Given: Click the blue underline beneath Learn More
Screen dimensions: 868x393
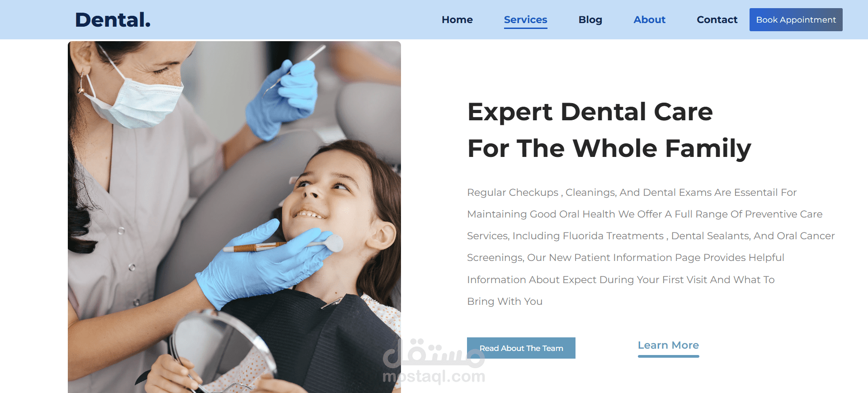Looking at the screenshot, I should 668,356.
